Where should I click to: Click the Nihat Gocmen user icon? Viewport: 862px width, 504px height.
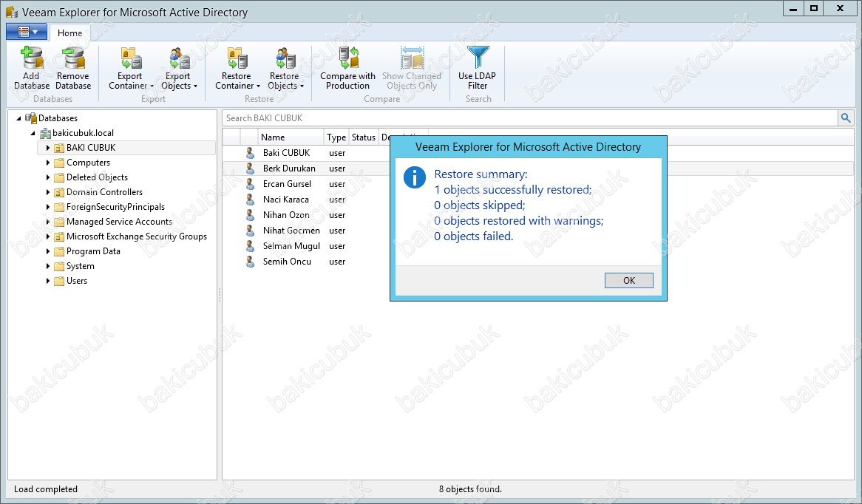tap(250, 231)
